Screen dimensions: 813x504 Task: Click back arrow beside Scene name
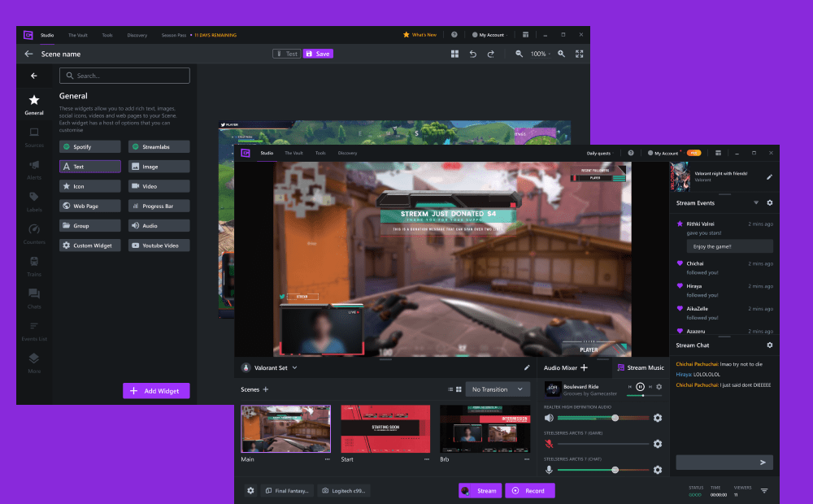click(28, 54)
